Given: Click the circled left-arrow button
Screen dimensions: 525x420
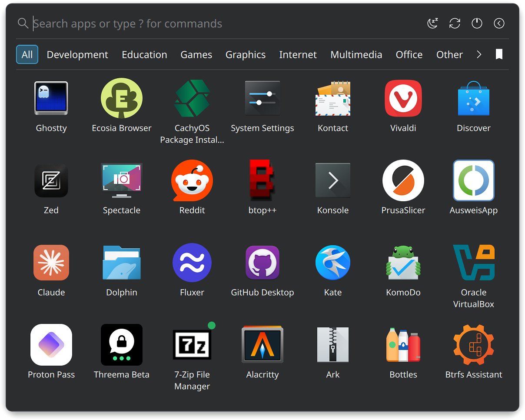Looking at the screenshot, I should (499, 23).
